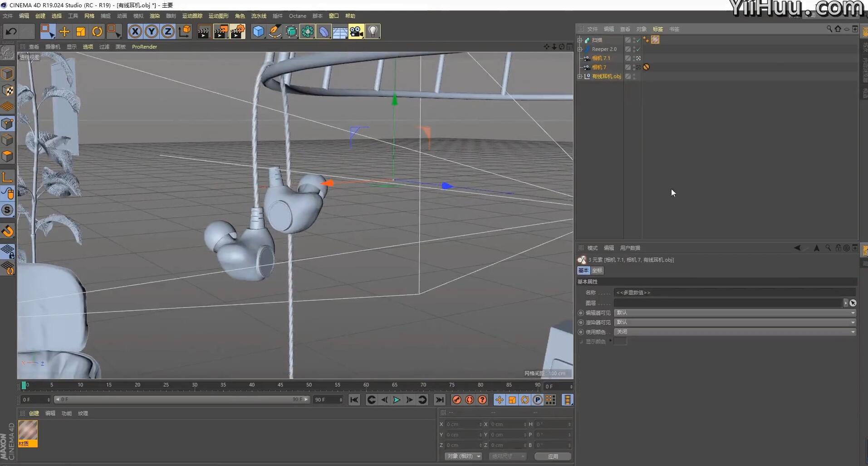Render the current view
This screenshot has width=868, height=466.
tap(204, 31)
